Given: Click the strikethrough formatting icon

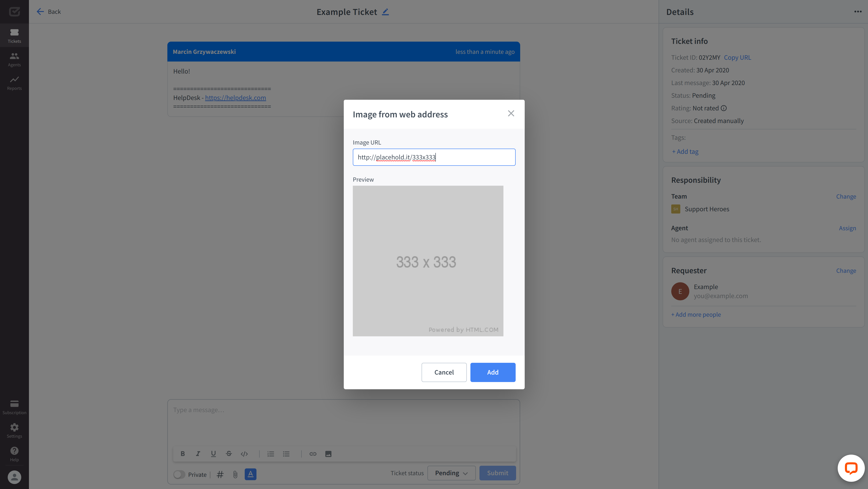Looking at the screenshot, I should pos(228,454).
